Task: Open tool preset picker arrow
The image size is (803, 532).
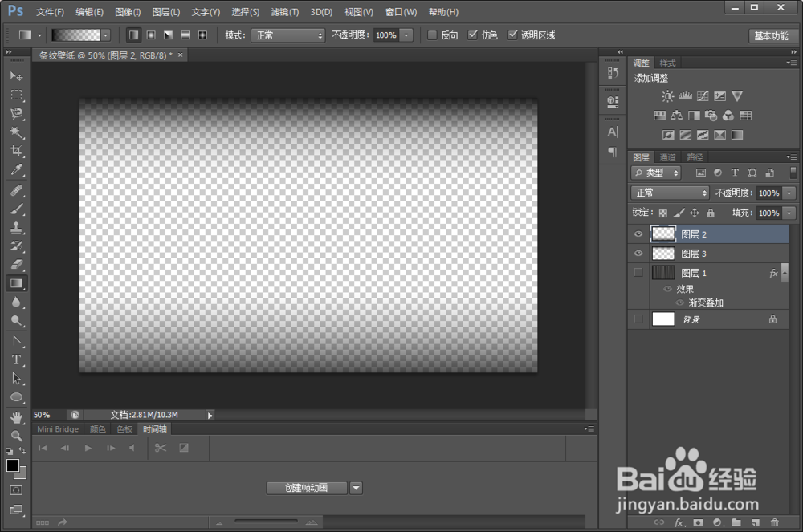Action: tap(39, 35)
